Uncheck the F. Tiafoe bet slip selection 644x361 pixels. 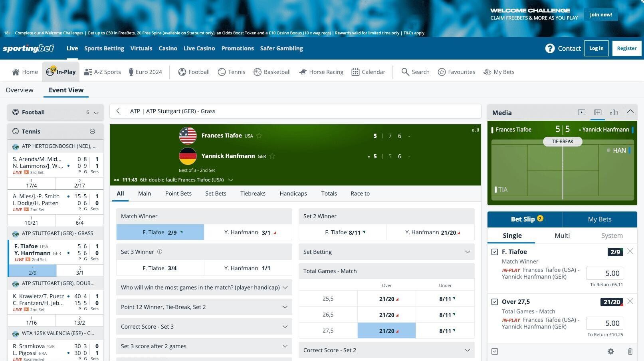pos(495,252)
